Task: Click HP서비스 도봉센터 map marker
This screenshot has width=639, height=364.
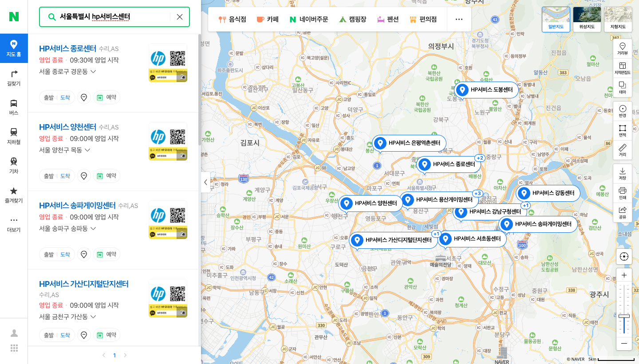Action: pos(486,90)
